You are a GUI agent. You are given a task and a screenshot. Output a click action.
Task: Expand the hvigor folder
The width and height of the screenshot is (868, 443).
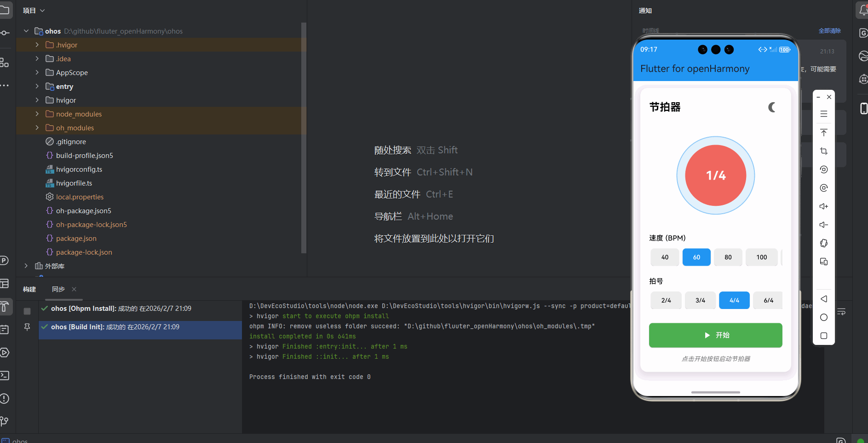coord(37,100)
